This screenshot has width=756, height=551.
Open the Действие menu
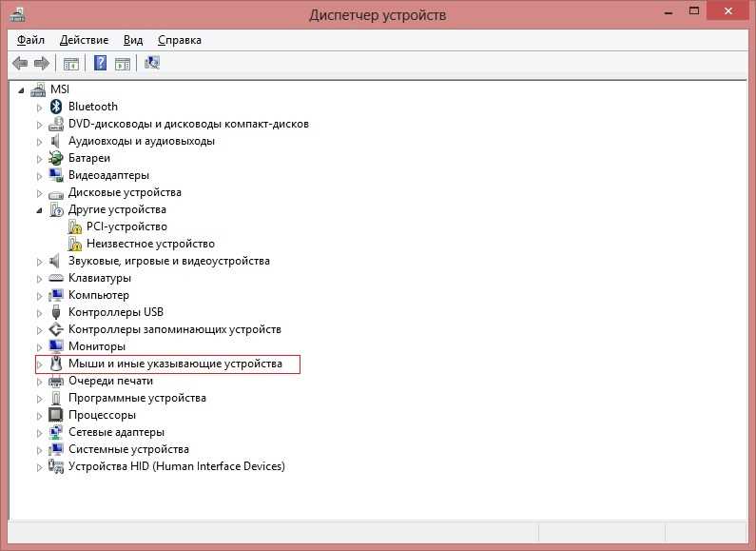click(x=84, y=40)
